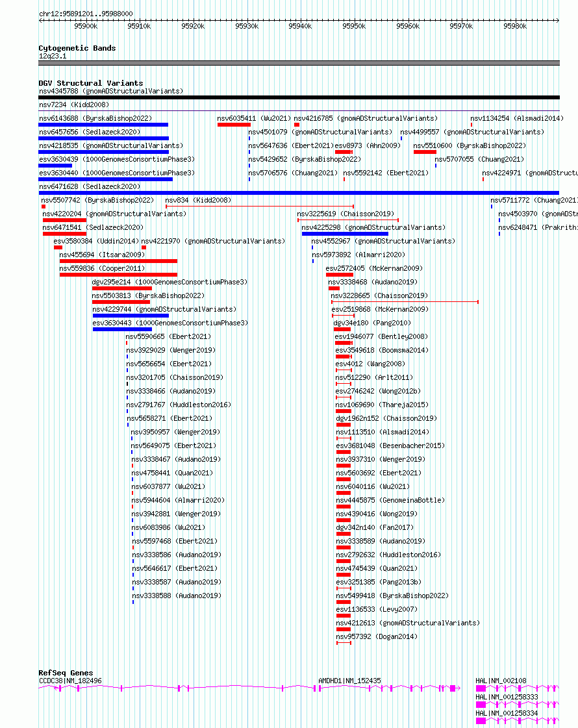This screenshot has width=578, height=728.
Task: Click the CCDC38|NM_182496 gene label
Action: pyautogui.click(x=70, y=681)
